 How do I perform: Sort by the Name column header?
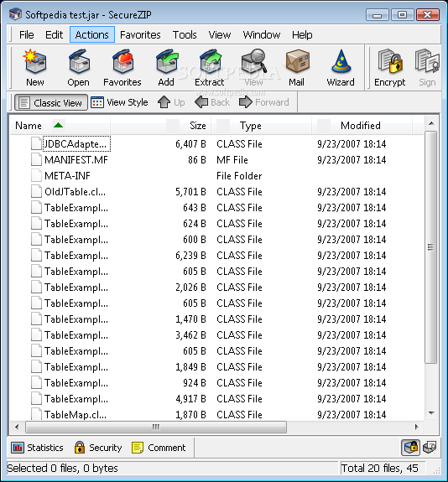click(60, 126)
